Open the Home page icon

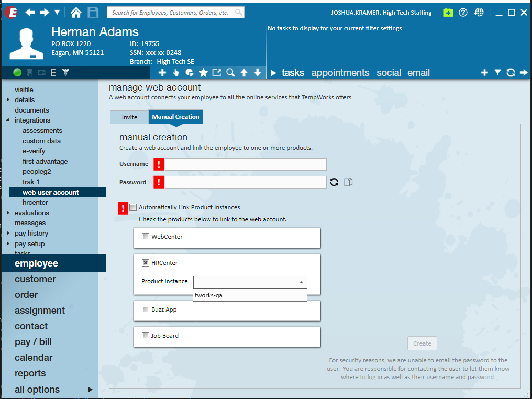click(x=76, y=13)
